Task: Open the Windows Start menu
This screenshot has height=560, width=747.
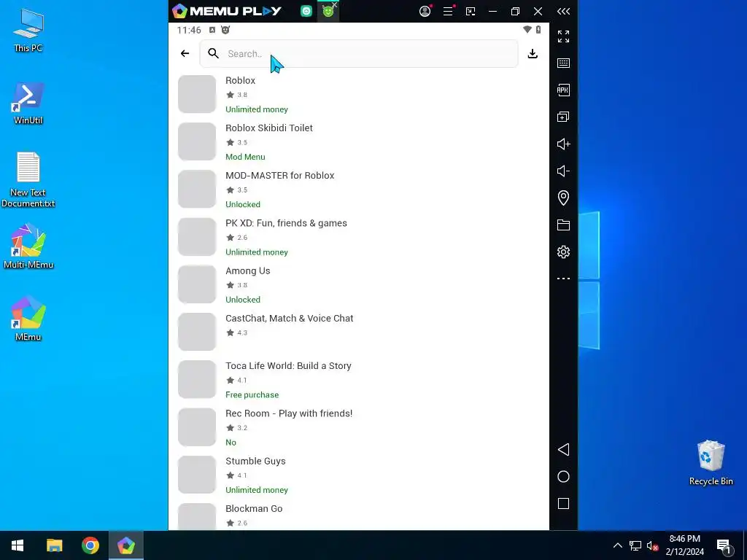Action: [x=18, y=545]
